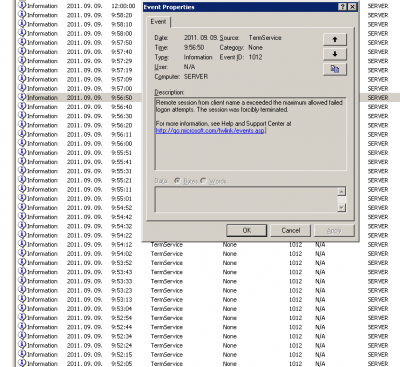Click information icon of the 9:56:40 event
Image resolution: width=400 pixels, height=367 pixels.
[x=22, y=106]
